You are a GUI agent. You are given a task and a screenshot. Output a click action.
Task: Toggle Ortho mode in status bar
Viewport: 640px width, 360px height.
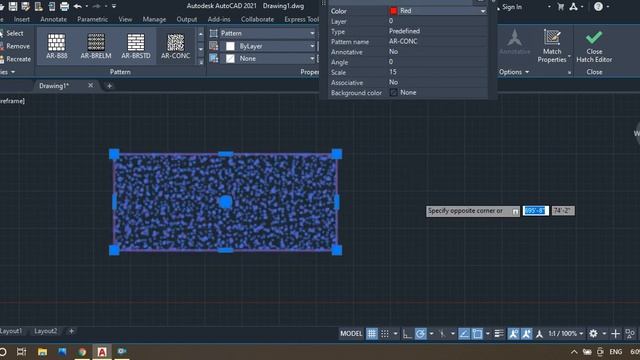407,334
